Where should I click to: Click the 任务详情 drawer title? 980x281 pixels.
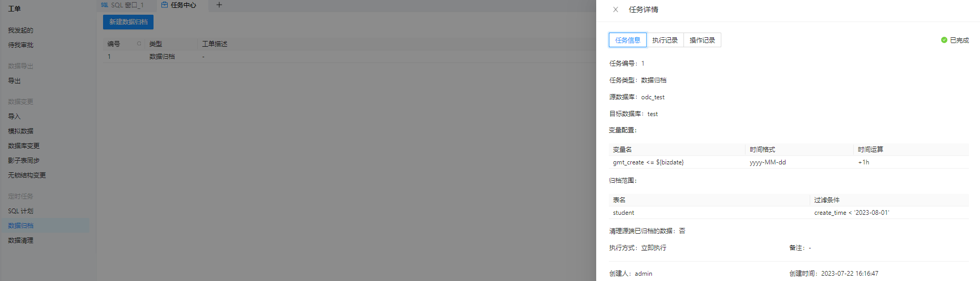(x=644, y=9)
